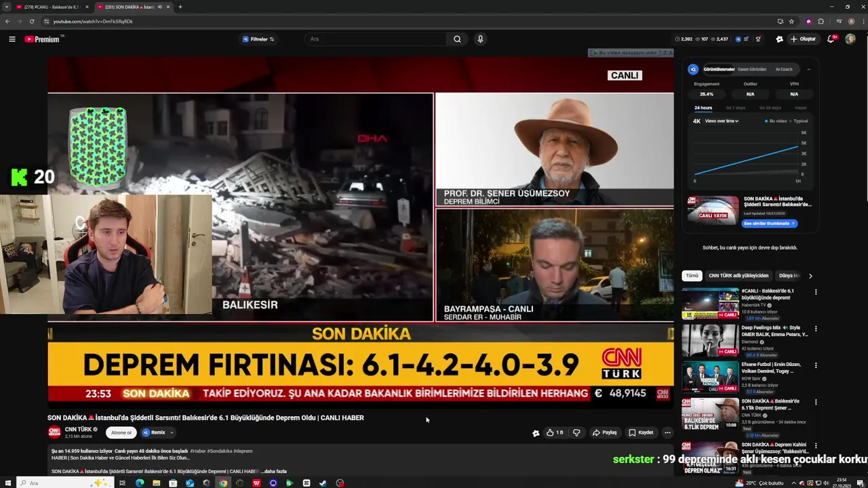Open the Habertürk TV Balıkesir deprem video

(x=710, y=304)
